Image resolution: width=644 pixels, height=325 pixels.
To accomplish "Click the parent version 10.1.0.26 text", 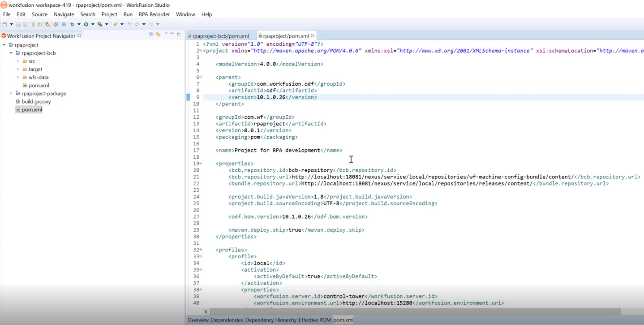I will tap(271, 97).
